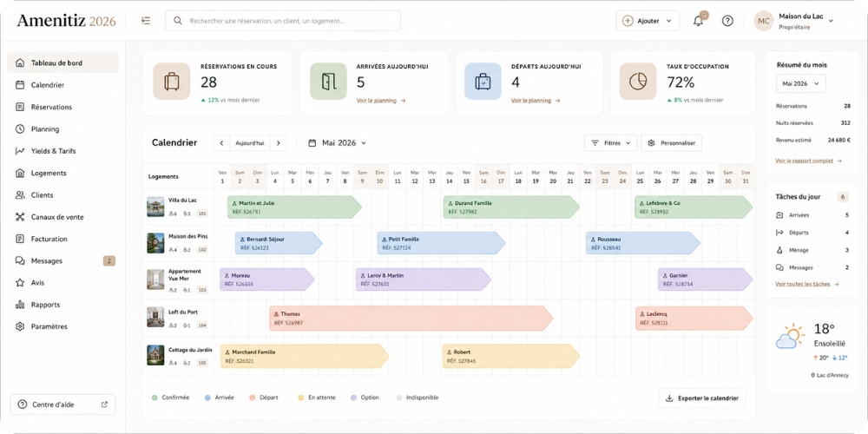Click the Départ red legend dot
The image size is (868, 434).
pyautogui.click(x=252, y=398)
